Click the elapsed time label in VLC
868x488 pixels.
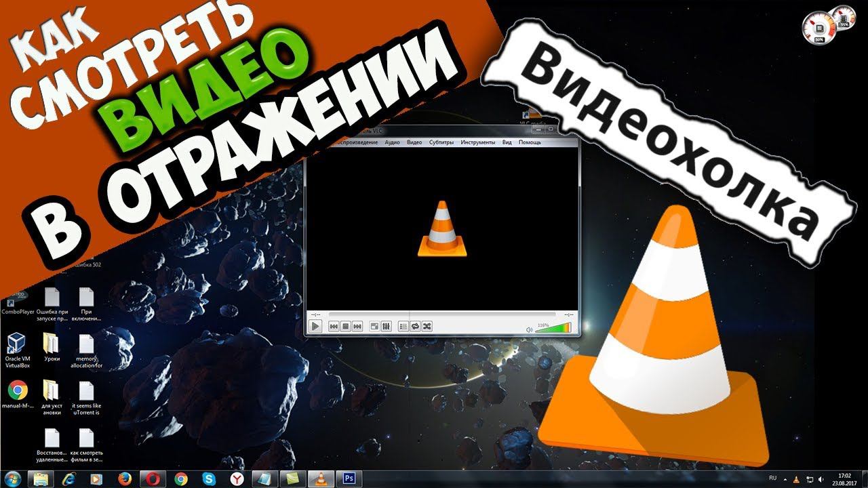tap(316, 314)
